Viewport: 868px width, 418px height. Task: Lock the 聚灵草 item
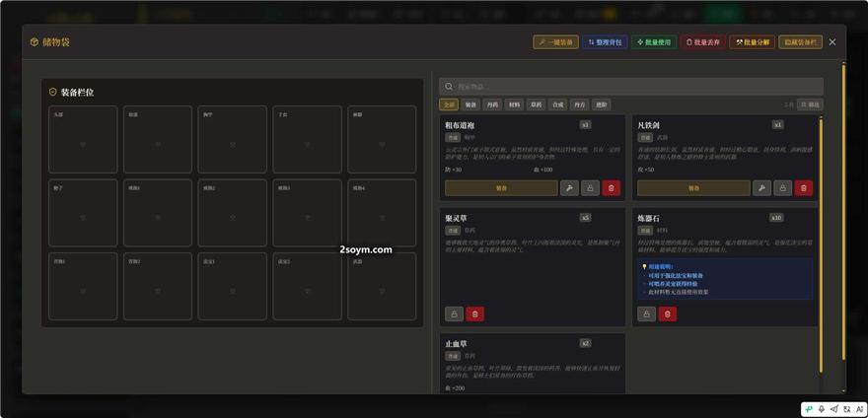454,314
